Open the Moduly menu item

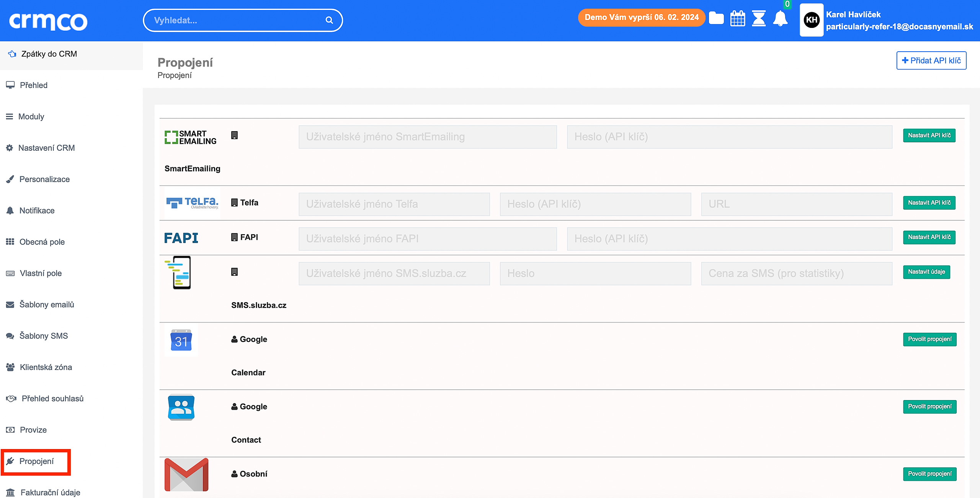(x=31, y=117)
